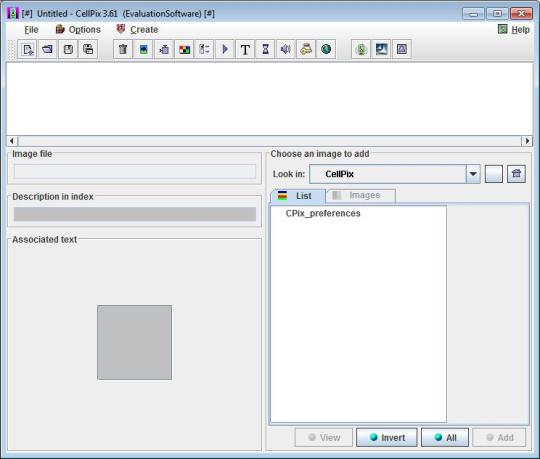Screen dimensions: 540x459
Task: Click the Add button
Action: tap(499, 438)
